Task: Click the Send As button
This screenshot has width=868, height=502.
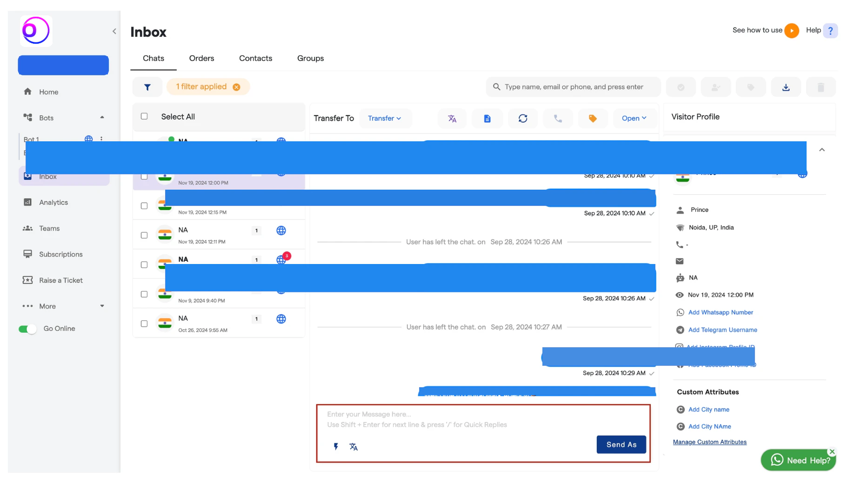Action: [x=621, y=445]
